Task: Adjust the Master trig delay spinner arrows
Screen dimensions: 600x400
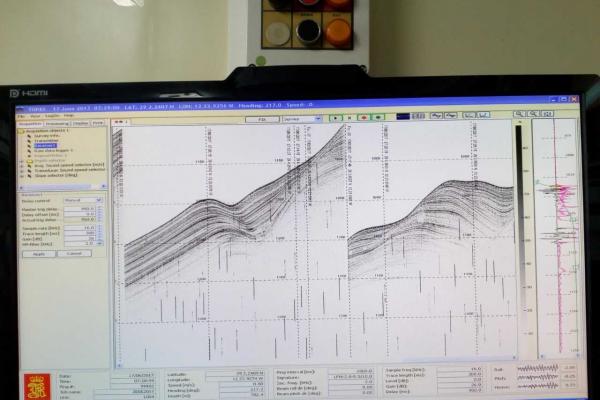Action: 99,209
